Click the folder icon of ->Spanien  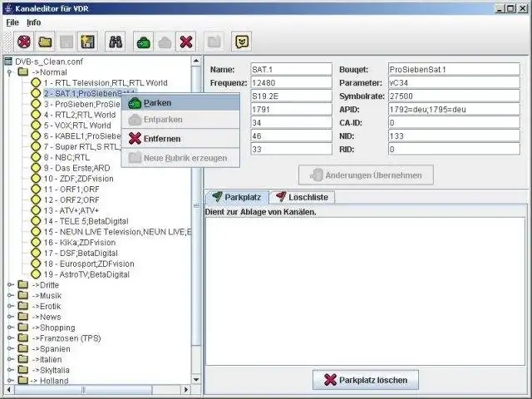click(x=23, y=348)
